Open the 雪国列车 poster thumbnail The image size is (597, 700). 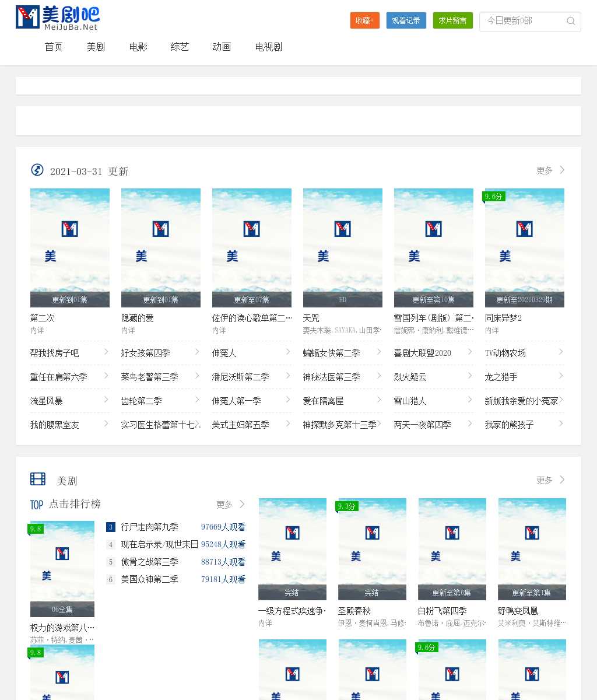pyautogui.click(x=433, y=247)
